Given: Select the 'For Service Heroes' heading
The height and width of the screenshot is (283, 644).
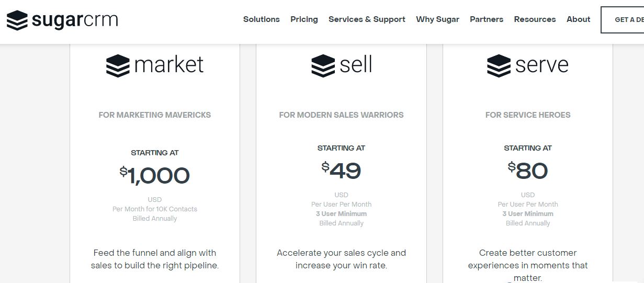Looking at the screenshot, I should (528, 115).
